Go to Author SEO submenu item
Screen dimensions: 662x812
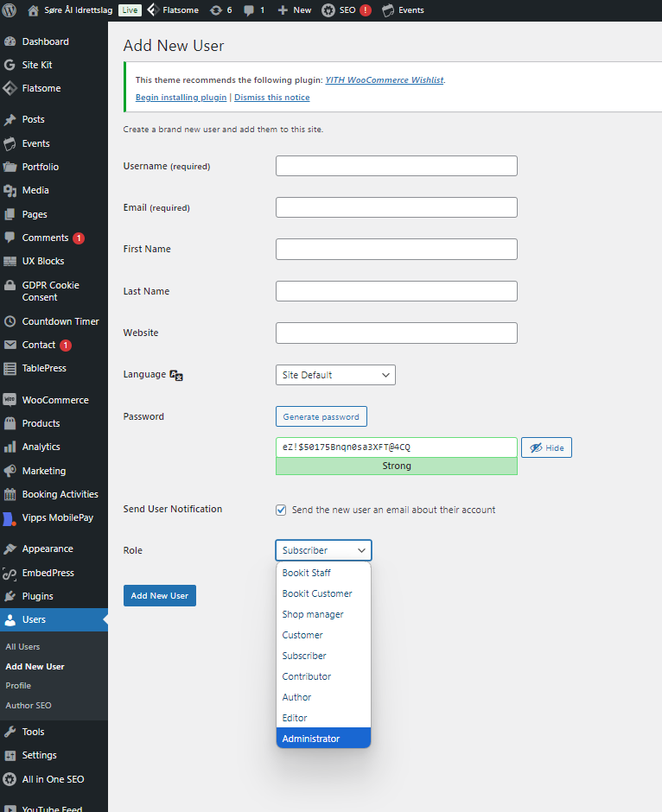click(x=29, y=706)
